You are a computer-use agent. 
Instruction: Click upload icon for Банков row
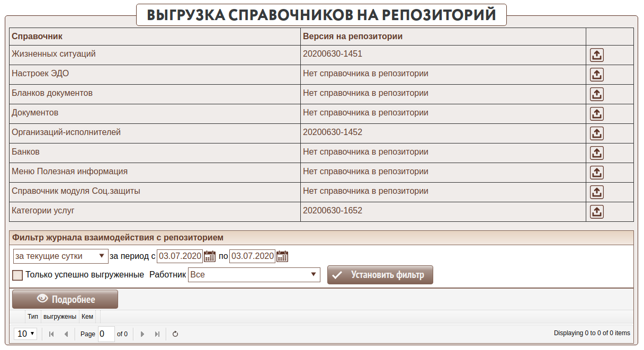(x=597, y=153)
